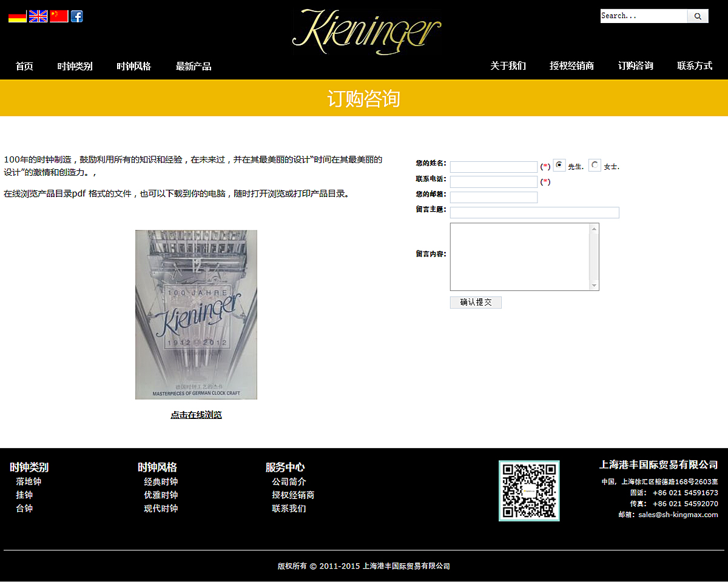Click the search magnifier button
The image size is (728, 582).
[698, 16]
